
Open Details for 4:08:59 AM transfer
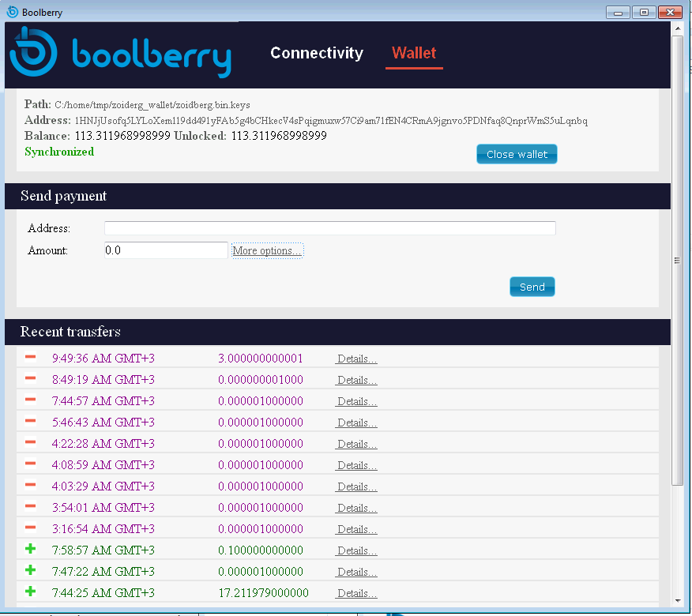pyautogui.click(x=356, y=465)
